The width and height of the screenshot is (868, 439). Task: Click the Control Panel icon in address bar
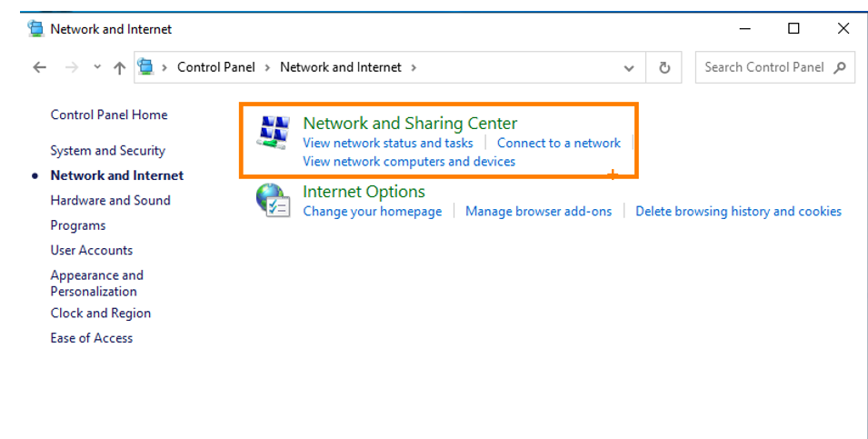point(146,66)
